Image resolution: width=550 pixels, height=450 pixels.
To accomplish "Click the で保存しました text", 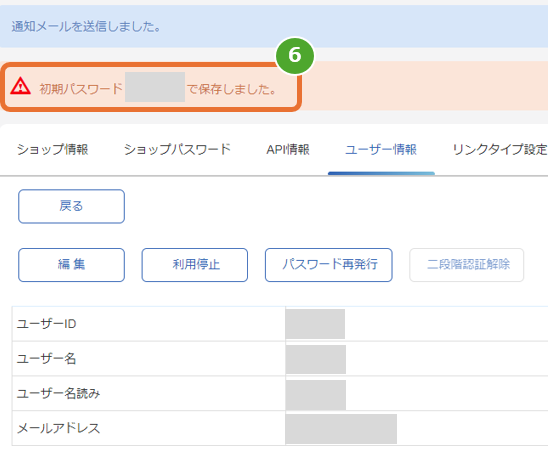I will click(232, 89).
